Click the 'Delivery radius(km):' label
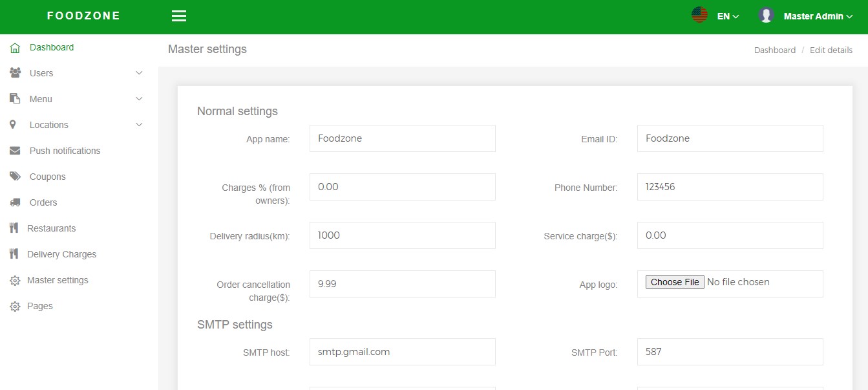This screenshot has width=868, height=390. (250, 236)
